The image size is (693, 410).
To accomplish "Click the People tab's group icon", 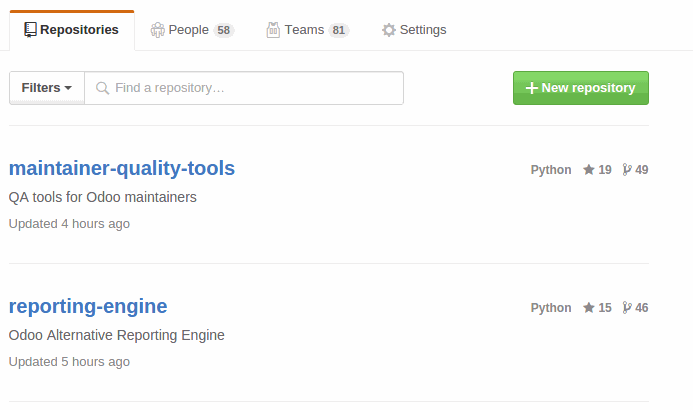I will click(157, 30).
